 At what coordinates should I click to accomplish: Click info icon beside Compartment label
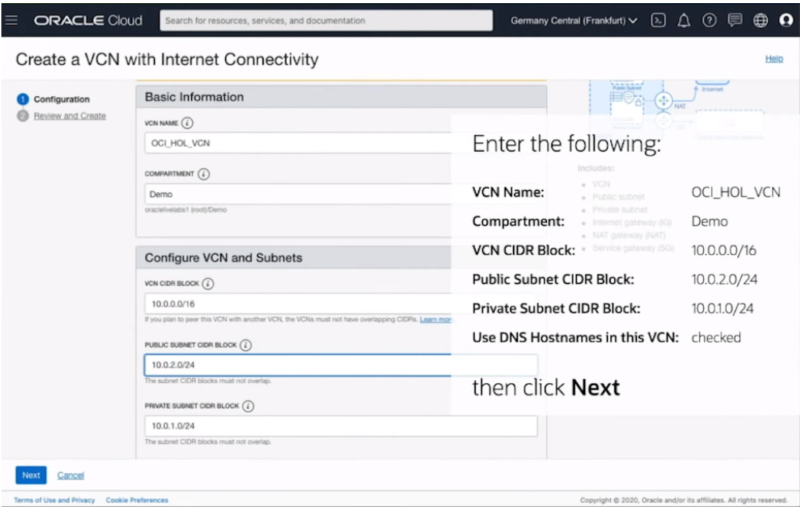(x=204, y=174)
